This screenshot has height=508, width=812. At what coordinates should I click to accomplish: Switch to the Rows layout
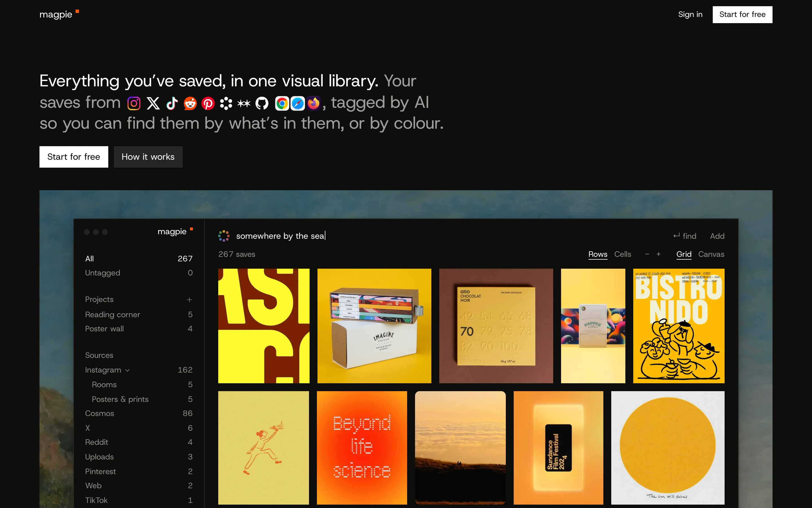click(x=598, y=254)
